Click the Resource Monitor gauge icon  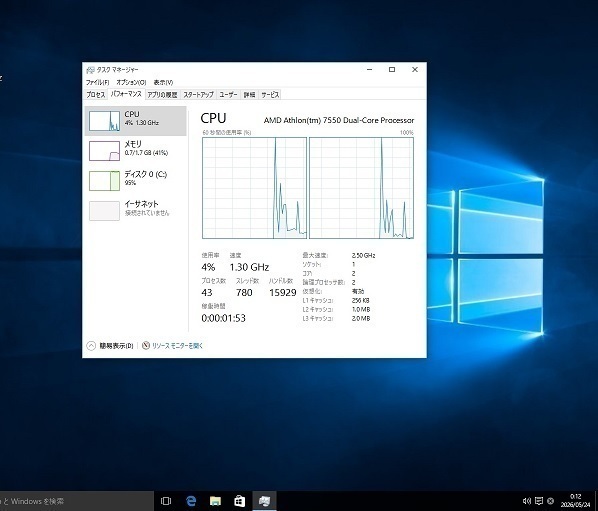click(x=146, y=345)
